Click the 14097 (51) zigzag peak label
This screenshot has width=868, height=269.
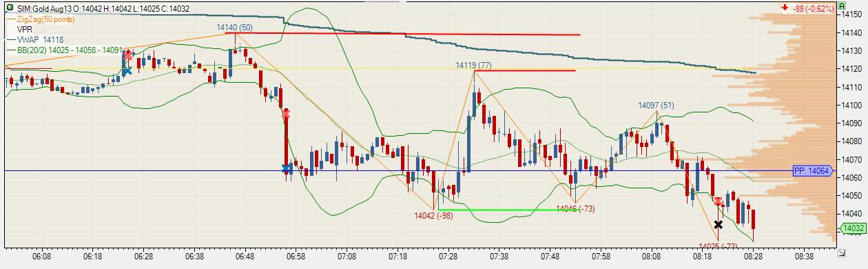pyautogui.click(x=656, y=105)
